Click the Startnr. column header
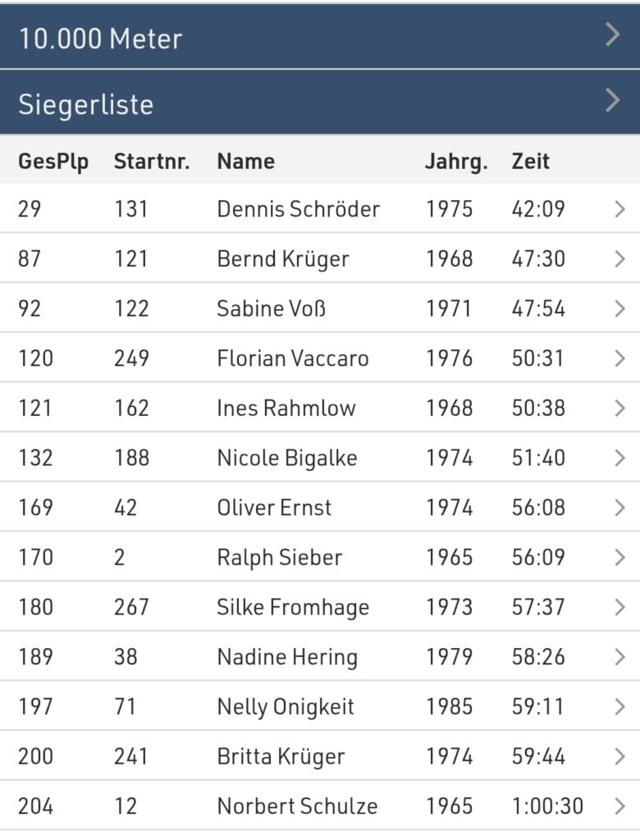640x840 pixels. (152, 162)
